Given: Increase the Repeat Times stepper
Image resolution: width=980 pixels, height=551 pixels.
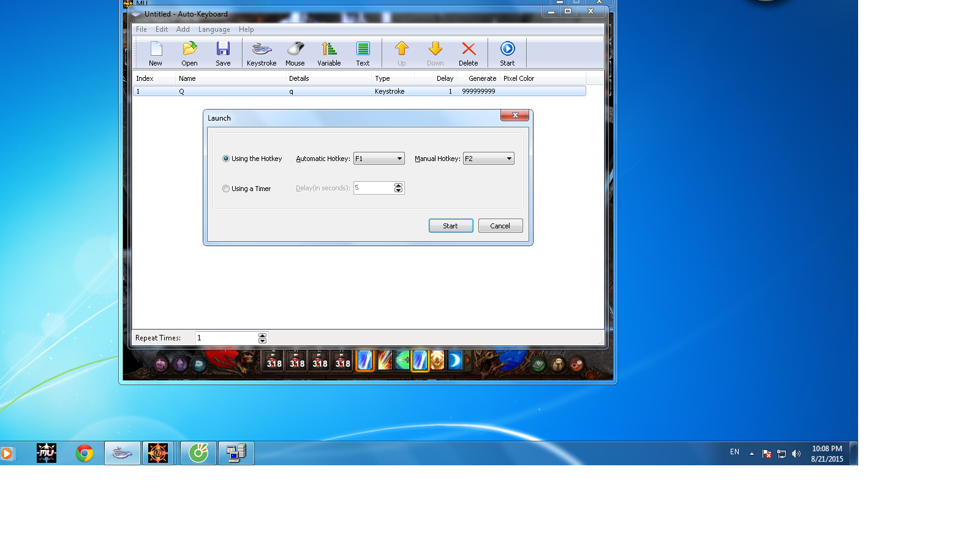Looking at the screenshot, I should (263, 335).
